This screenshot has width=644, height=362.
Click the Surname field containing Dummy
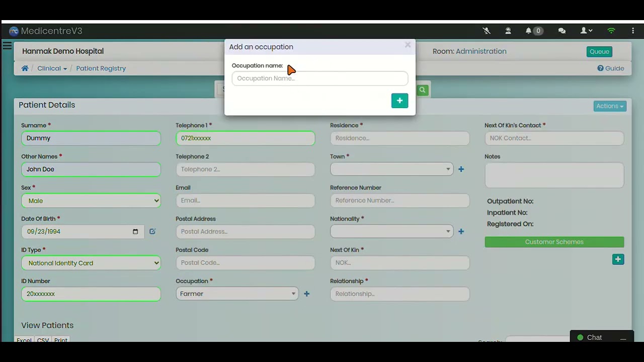[x=91, y=138]
